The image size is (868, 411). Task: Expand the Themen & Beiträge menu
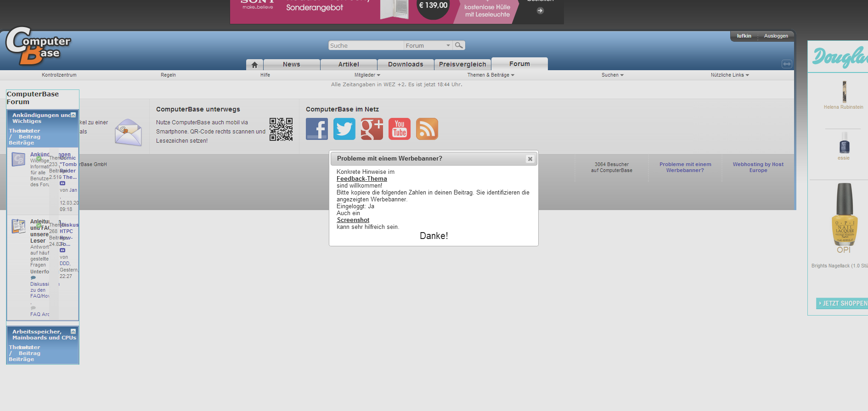click(x=490, y=75)
